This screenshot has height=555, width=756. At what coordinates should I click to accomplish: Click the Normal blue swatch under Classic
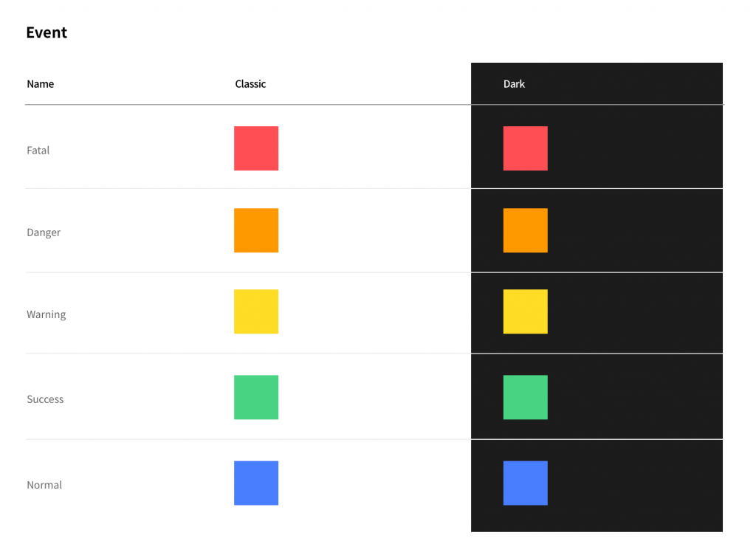point(256,483)
